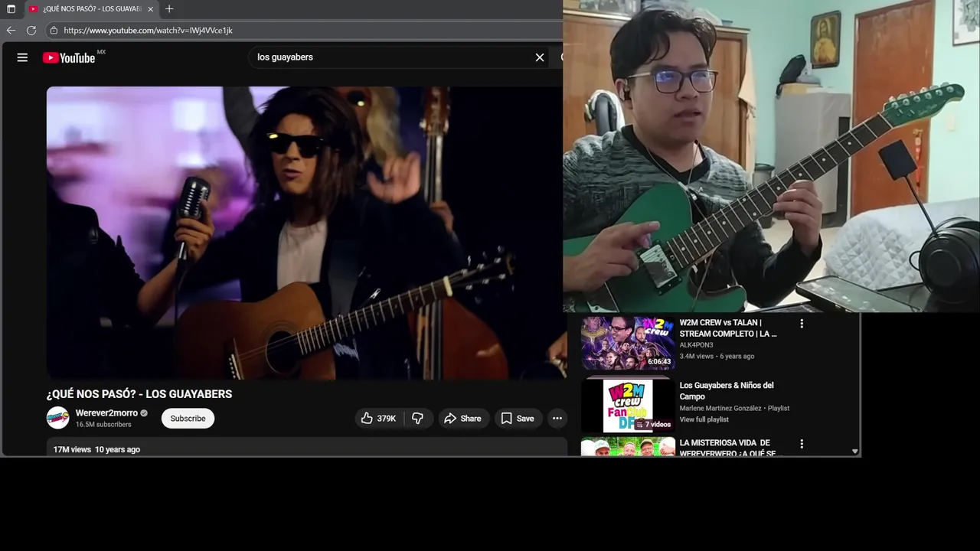980x551 pixels.
Task: Go back with the browser back arrow
Action: tap(11, 31)
